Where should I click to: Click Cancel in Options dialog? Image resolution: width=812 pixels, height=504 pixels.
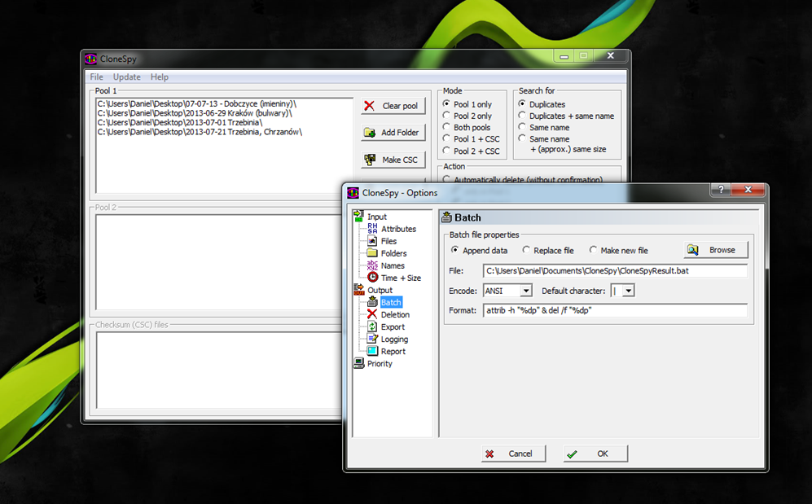pyautogui.click(x=513, y=454)
